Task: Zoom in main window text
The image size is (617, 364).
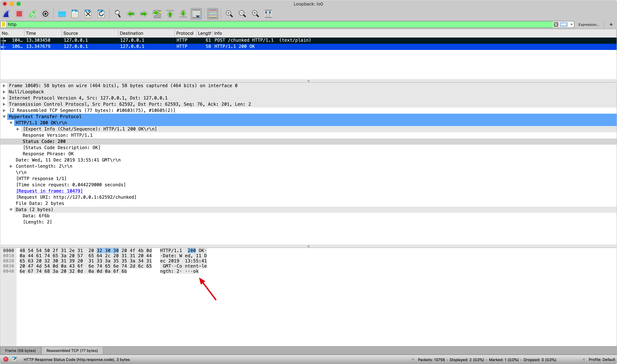Action: tap(229, 14)
